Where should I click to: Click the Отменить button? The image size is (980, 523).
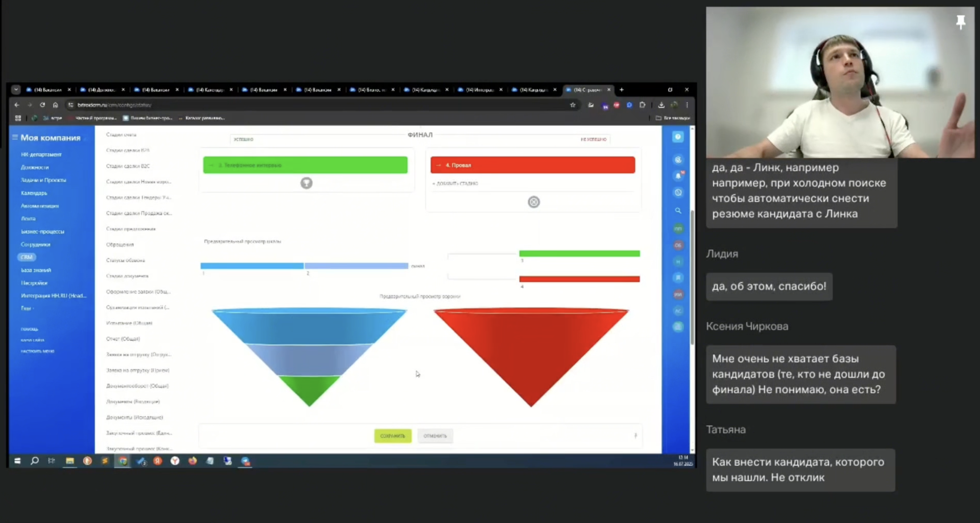(x=435, y=436)
